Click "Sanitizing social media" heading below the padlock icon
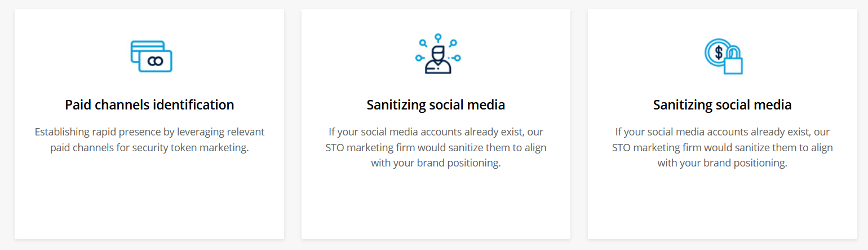868x250 pixels. (x=722, y=105)
